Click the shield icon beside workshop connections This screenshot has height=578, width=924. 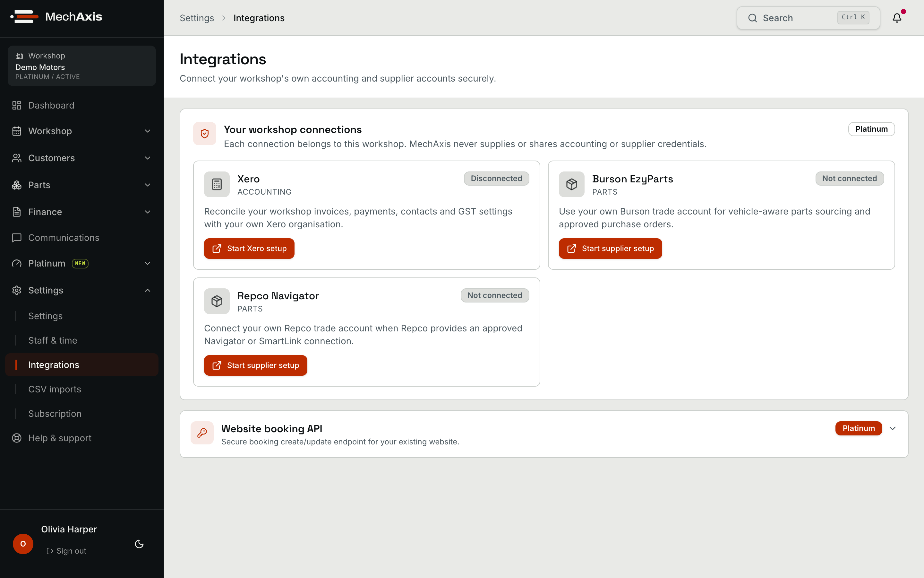click(205, 133)
